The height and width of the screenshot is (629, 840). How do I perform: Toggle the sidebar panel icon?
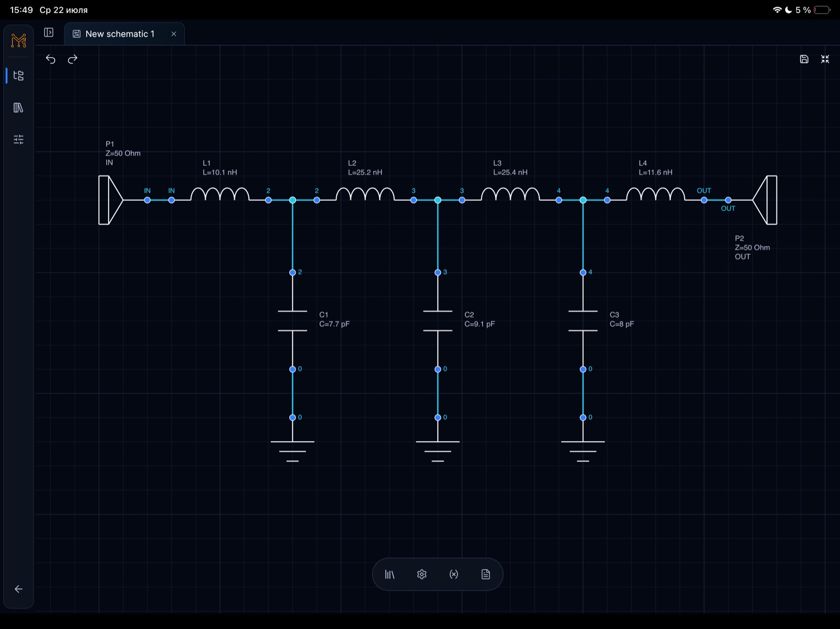click(49, 33)
